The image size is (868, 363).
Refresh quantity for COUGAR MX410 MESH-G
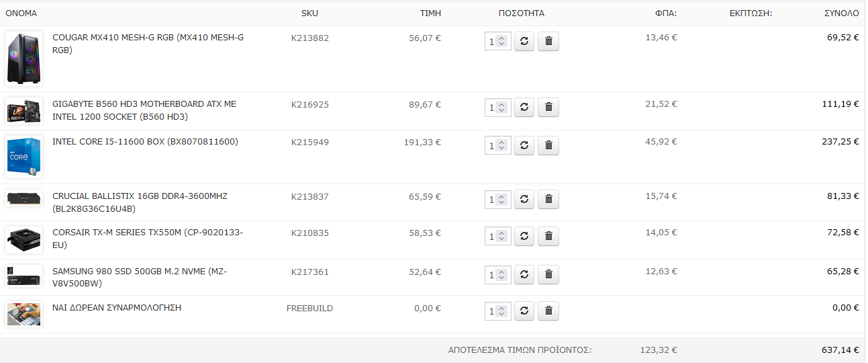click(524, 41)
